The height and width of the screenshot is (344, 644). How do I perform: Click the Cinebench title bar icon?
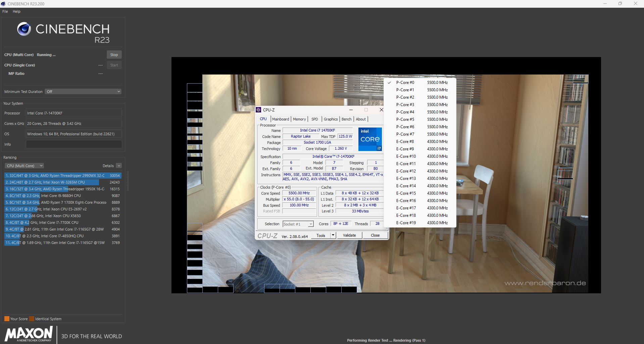pos(3,4)
